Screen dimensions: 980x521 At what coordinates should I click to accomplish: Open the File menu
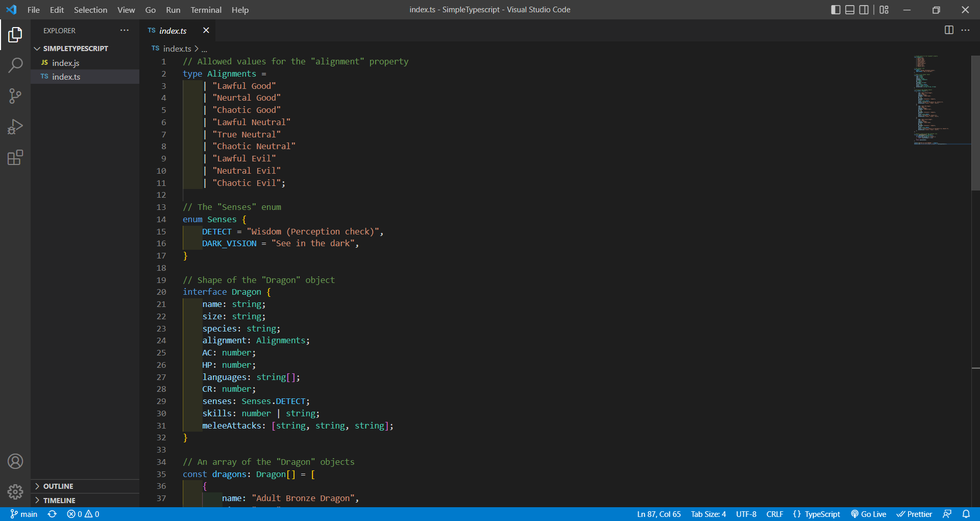(34, 10)
